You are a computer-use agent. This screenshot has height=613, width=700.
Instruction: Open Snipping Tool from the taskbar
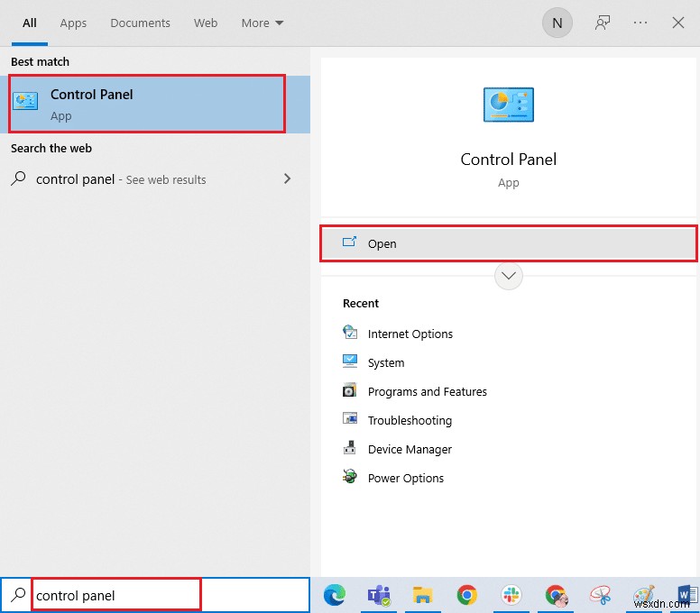600,595
